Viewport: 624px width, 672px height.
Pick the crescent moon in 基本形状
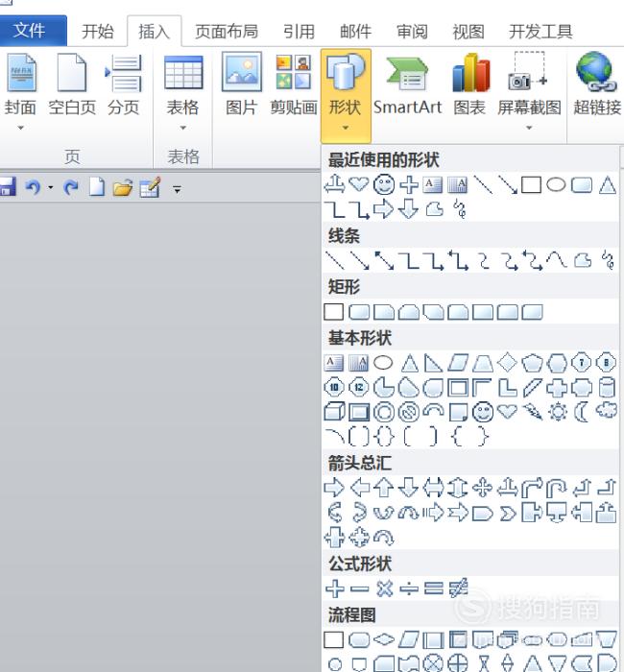tap(582, 412)
